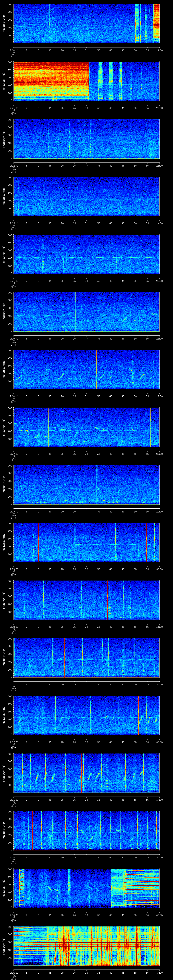Click the '28:00' end time label
Viewport: 173px width, 980px height.
(x=160, y=454)
